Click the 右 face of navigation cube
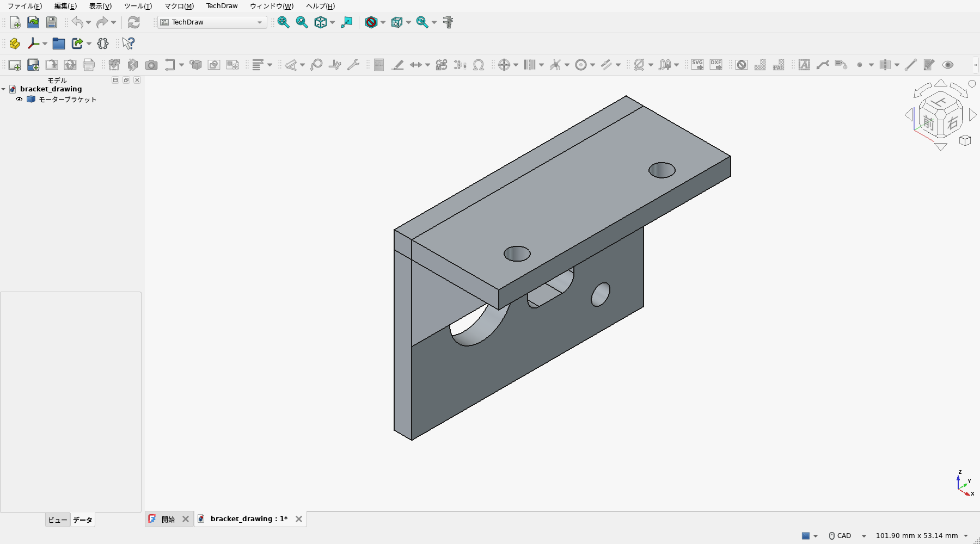 [x=952, y=123]
